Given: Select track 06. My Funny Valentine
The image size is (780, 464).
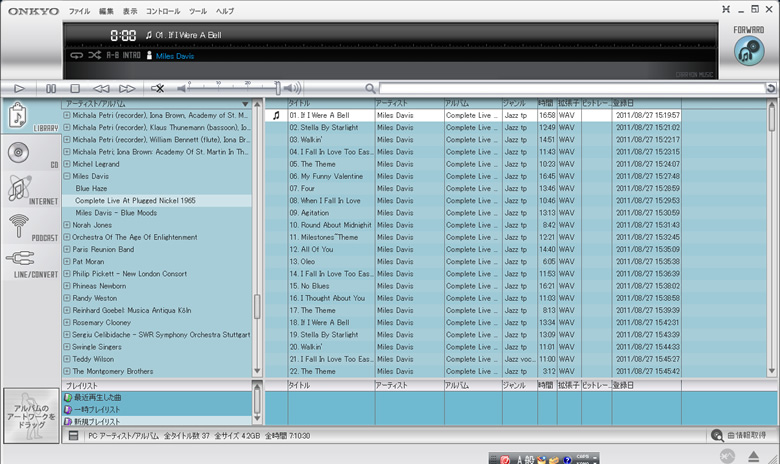Looking at the screenshot, I should coord(326,176).
